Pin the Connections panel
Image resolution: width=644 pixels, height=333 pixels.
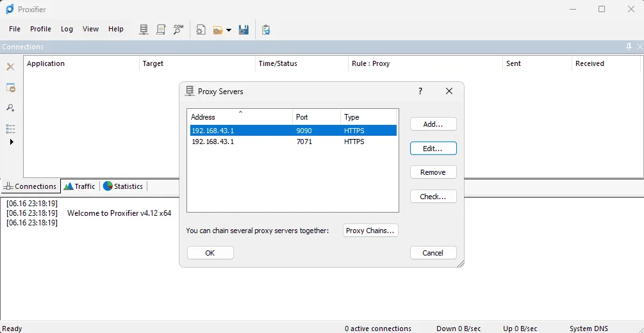629,47
